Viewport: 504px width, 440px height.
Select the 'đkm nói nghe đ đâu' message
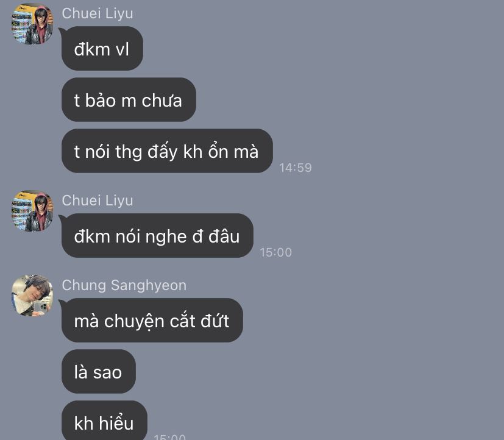pos(157,236)
